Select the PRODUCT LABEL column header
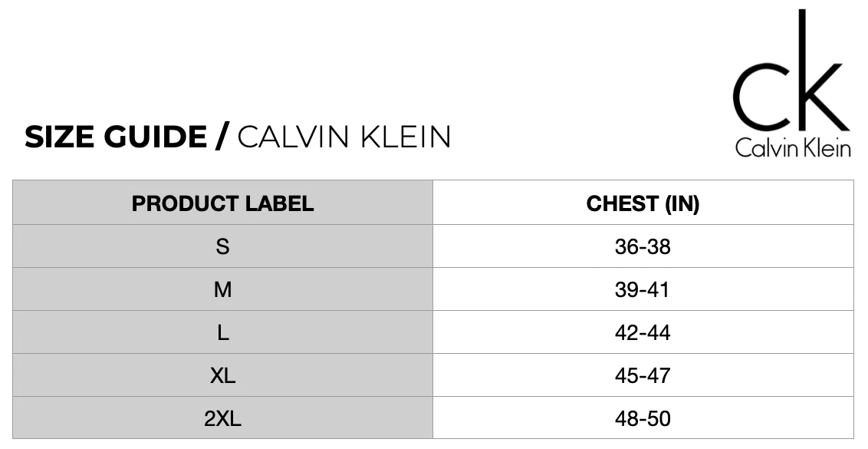The image size is (868, 449). [x=222, y=203]
